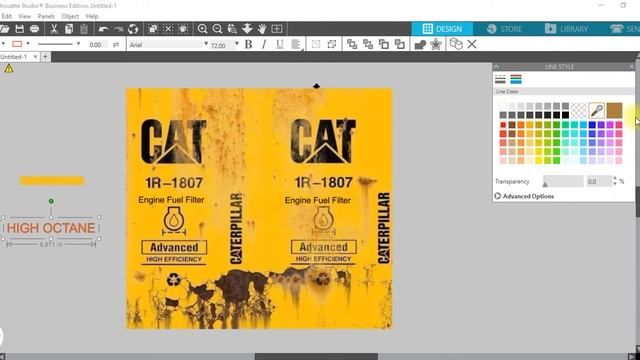The image size is (640, 360).
Task: Click the Bring Forward icon
Action: click(x=384, y=44)
